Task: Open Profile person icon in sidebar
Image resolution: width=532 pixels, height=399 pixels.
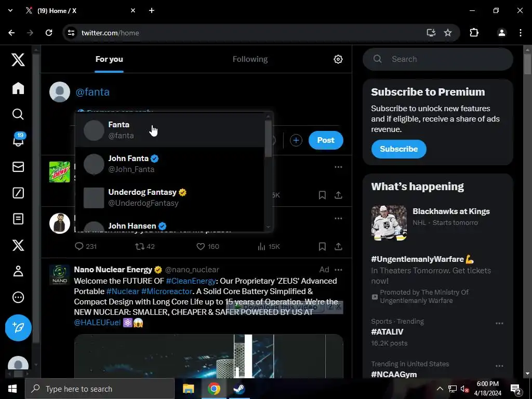Action: [x=18, y=271]
